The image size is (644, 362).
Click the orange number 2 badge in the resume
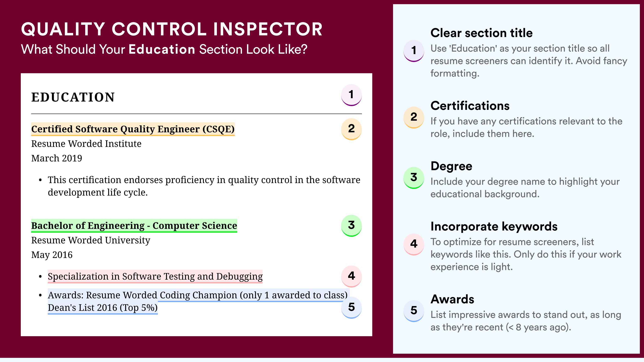pos(351,129)
